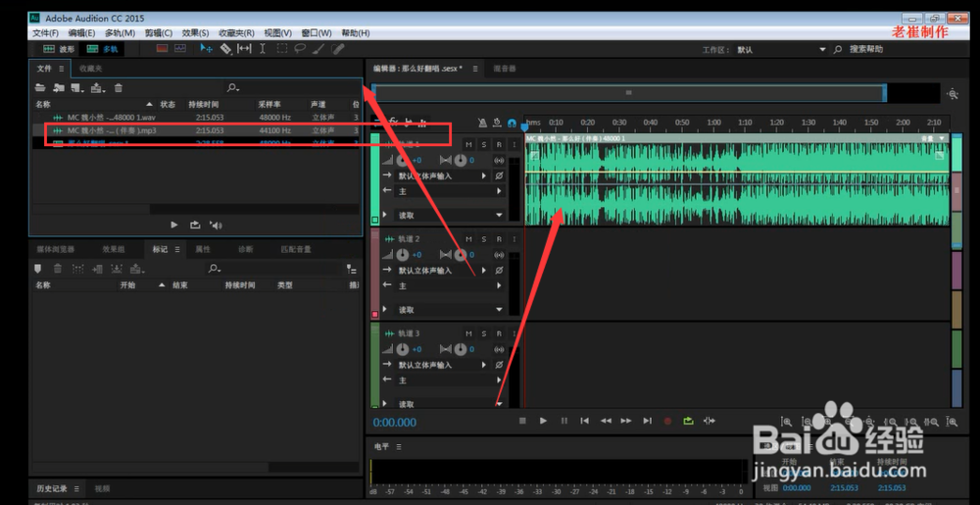Solo track 3 with S button
The height and width of the screenshot is (505, 980).
484,333
